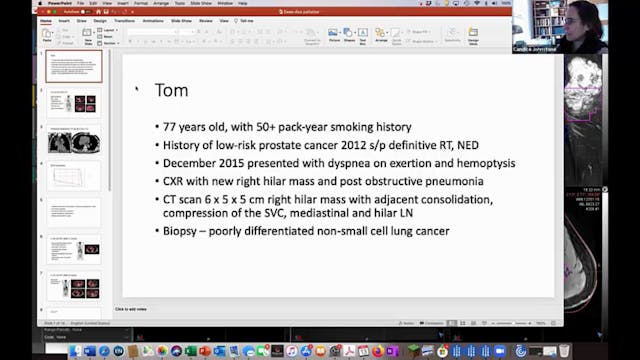The height and width of the screenshot is (360, 640).
Task: Click the Tell me search box
Action: point(244,20)
